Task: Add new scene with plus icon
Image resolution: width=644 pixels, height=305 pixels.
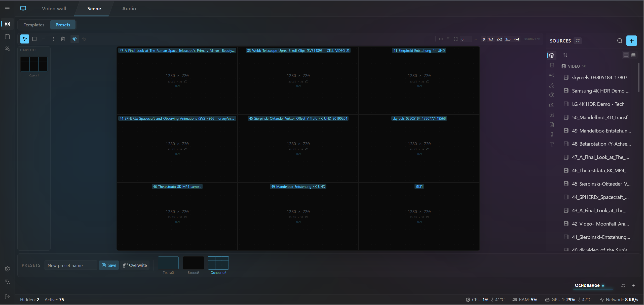Action: pyautogui.click(x=633, y=285)
